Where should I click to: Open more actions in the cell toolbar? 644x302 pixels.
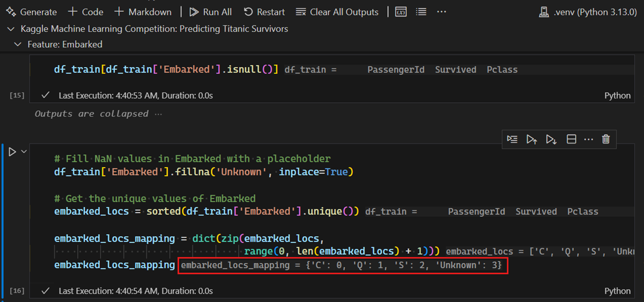(589, 139)
